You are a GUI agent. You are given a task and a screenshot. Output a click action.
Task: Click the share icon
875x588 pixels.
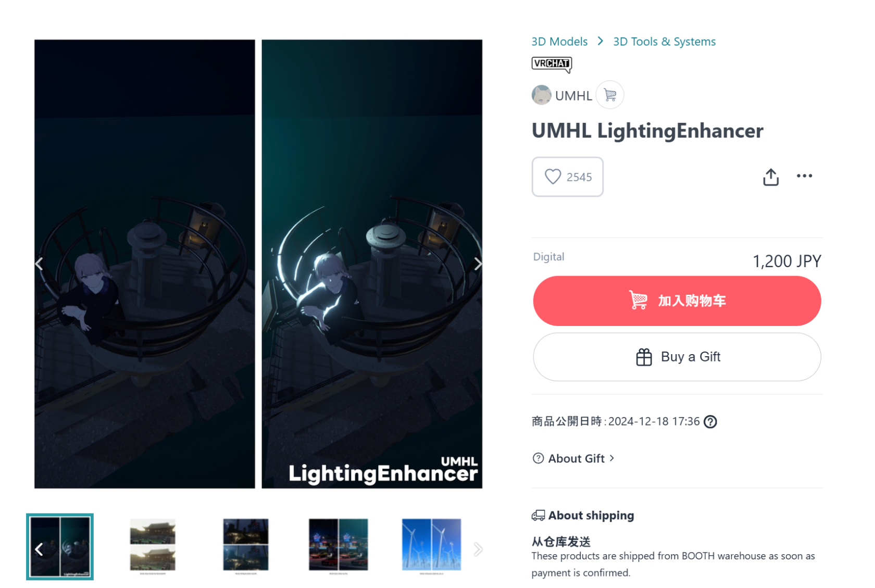(771, 177)
